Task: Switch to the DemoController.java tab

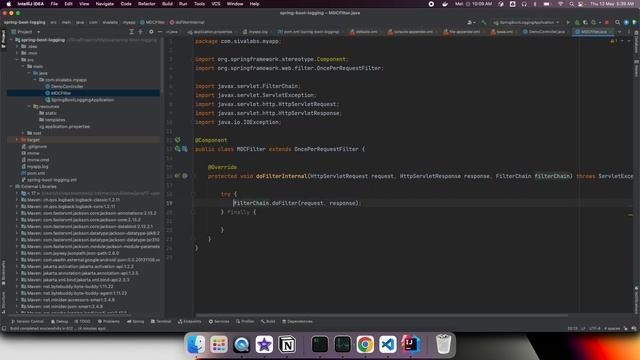Action: click(x=544, y=31)
